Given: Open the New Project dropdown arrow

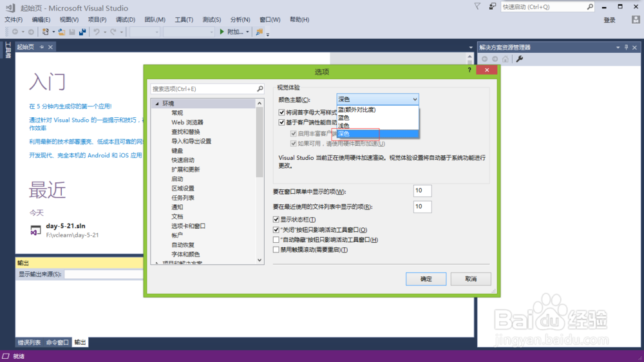Looking at the screenshot, I should point(53,32).
